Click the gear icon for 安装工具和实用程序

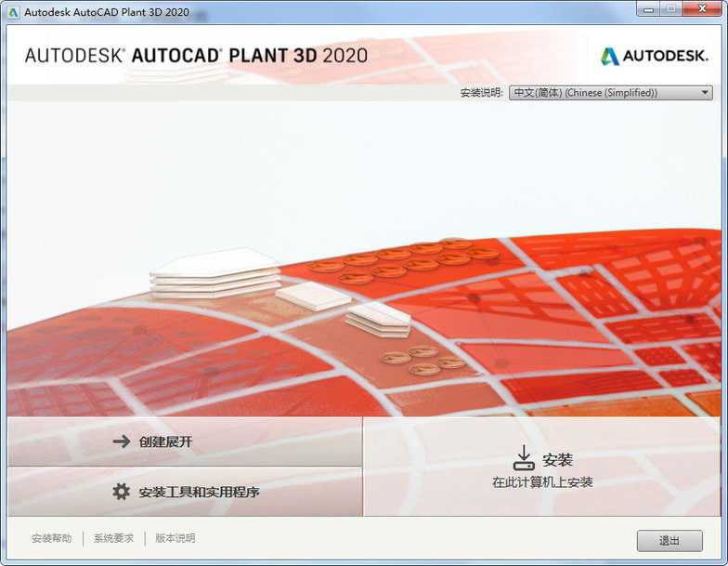coord(121,491)
